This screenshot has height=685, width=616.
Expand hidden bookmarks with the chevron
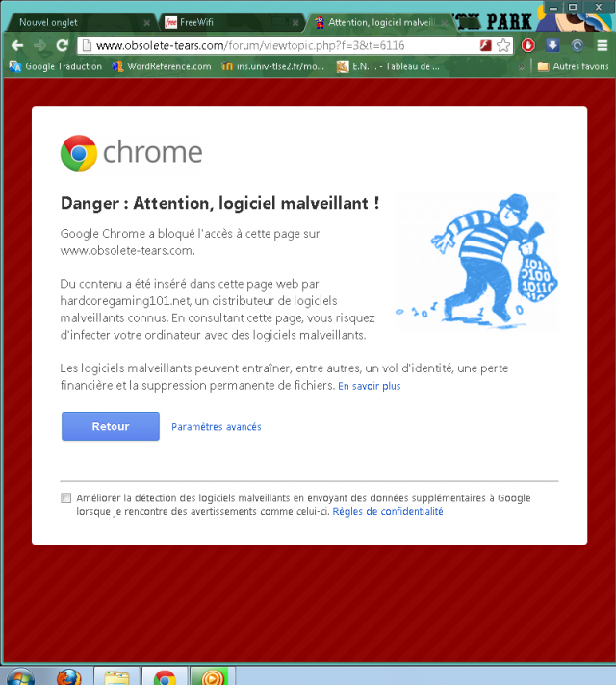coord(521,66)
